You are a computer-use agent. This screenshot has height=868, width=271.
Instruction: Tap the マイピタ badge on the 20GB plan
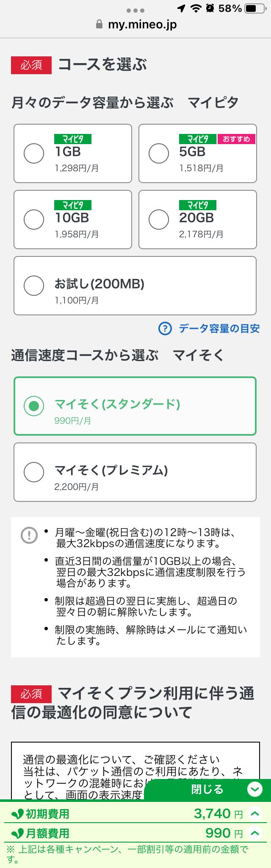[x=198, y=205]
